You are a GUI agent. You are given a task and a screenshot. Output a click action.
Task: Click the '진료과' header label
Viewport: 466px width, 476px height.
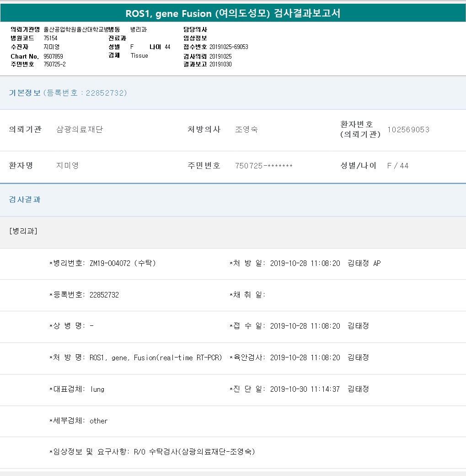click(118, 38)
